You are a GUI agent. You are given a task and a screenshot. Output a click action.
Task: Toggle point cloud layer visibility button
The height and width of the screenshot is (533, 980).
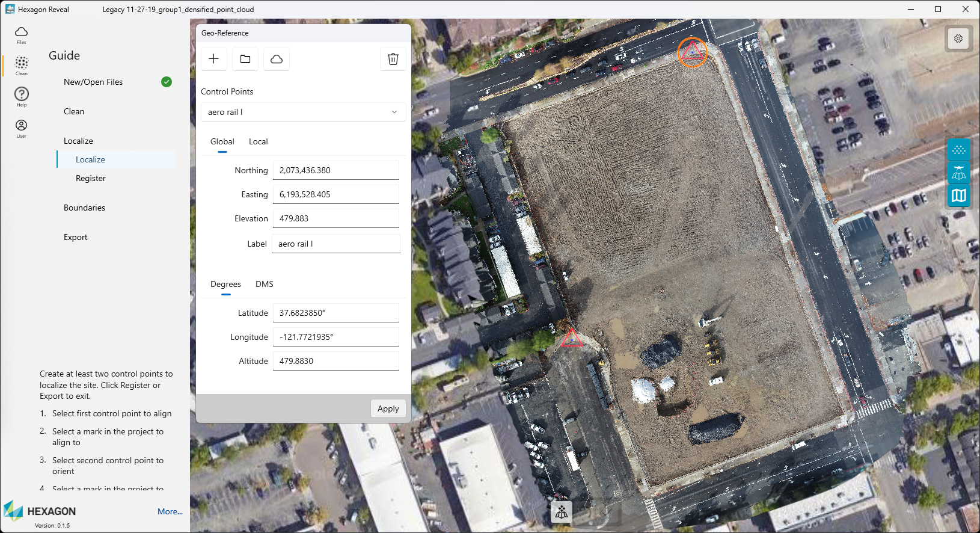[959, 150]
